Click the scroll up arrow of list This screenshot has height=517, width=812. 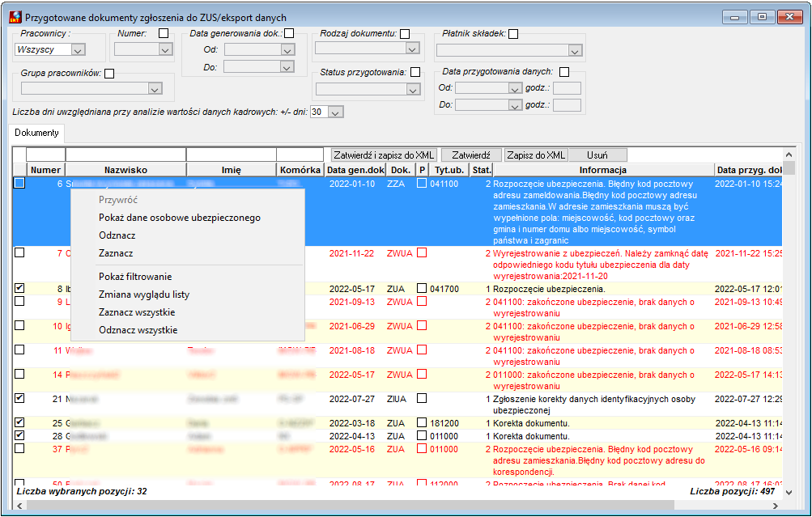[x=789, y=155]
